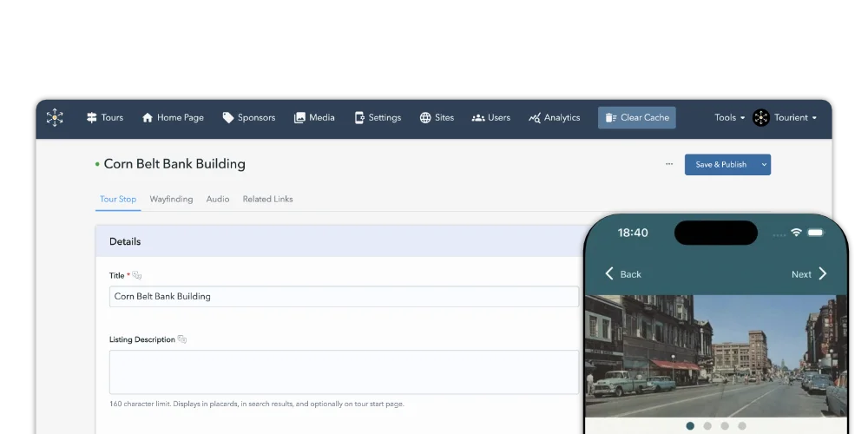
Task: Open the Tours section
Action: coord(105,117)
